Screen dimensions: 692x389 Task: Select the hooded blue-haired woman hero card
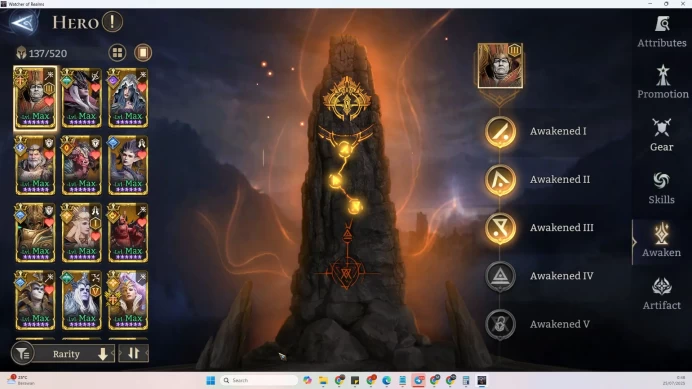pyautogui.click(x=128, y=98)
